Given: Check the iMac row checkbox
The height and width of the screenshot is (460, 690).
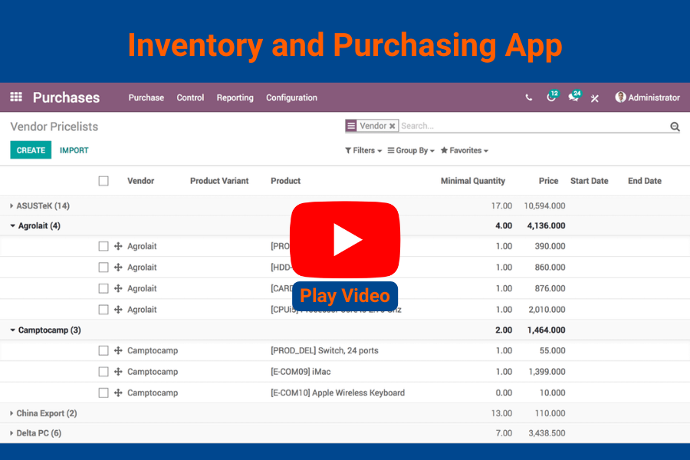Looking at the screenshot, I should click(103, 372).
